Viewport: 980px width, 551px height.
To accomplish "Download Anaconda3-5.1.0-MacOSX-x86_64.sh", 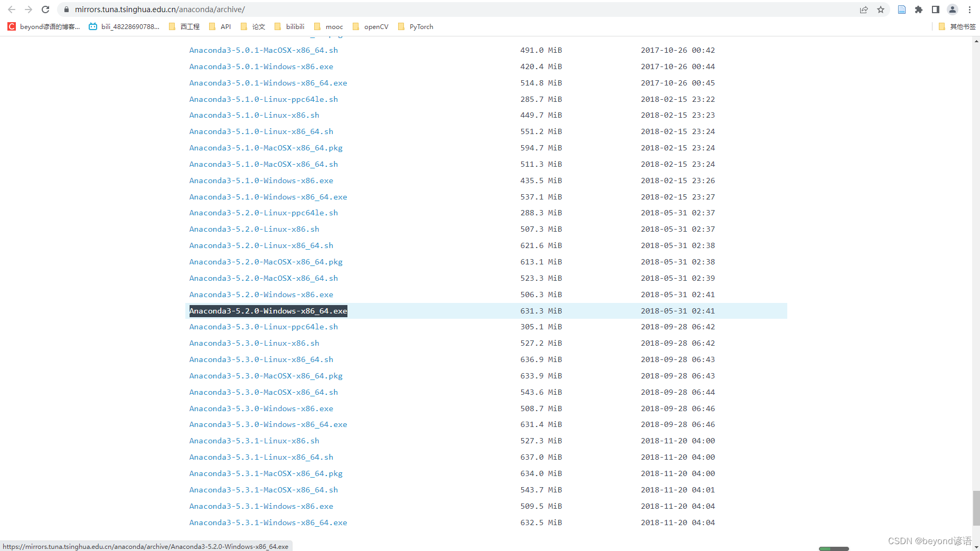I will 263,164.
